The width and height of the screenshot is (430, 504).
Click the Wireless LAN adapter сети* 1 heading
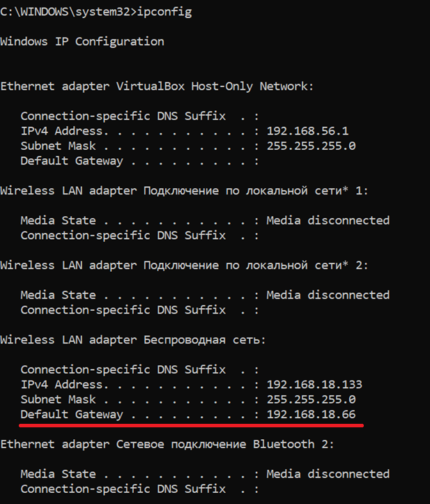tap(184, 190)
